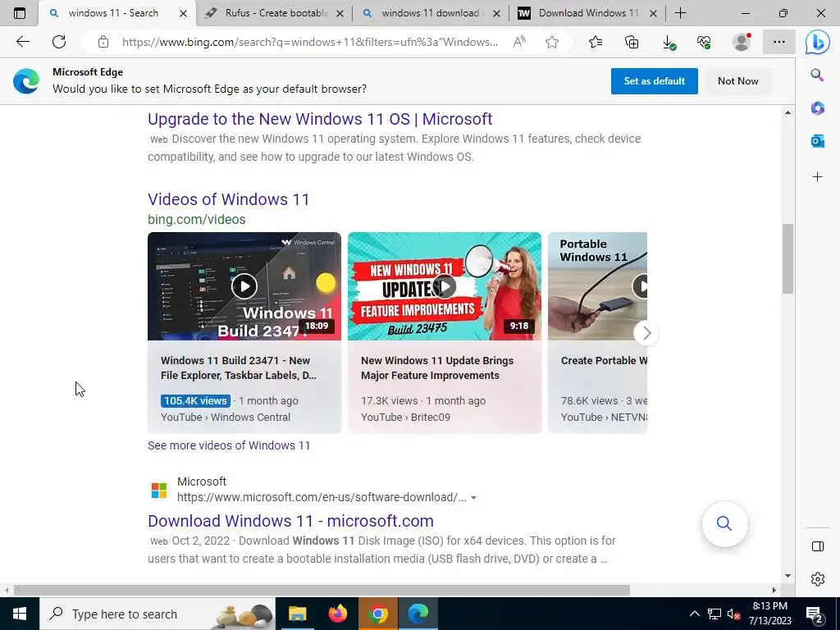Viewport: 840px width, 630px height.
Task: Click the bing.com/videos green link
Action: 197,220
